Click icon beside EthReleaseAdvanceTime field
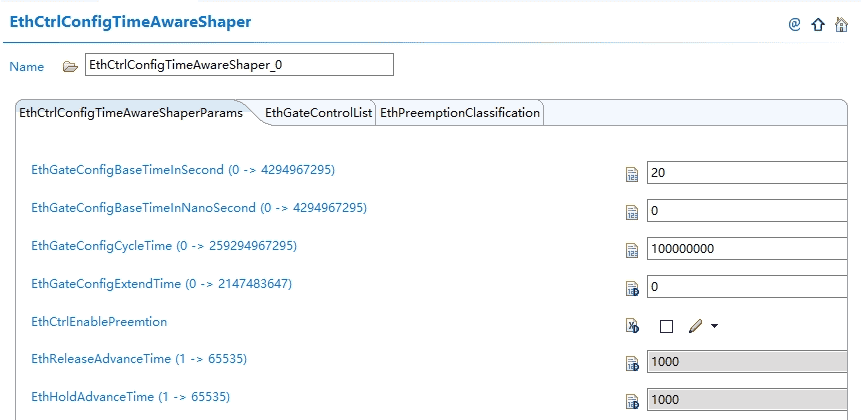This screenshot has height=420, width=861. pyautogui.click(x=633, y=363)
